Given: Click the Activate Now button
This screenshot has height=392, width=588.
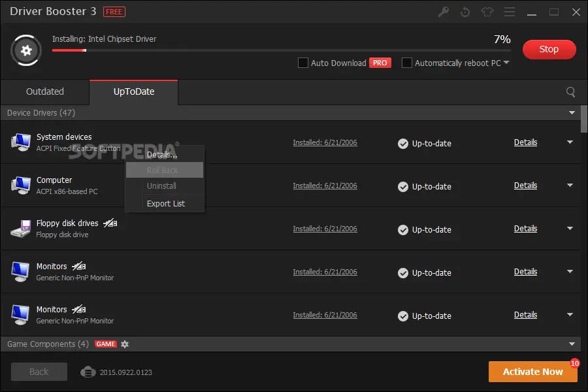Looking at the screenshot, I should point(533,372).
